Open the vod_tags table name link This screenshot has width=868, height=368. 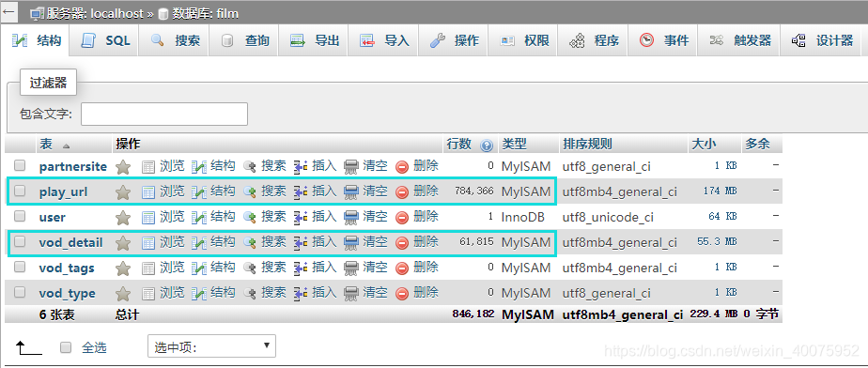[x=67, y=268]
